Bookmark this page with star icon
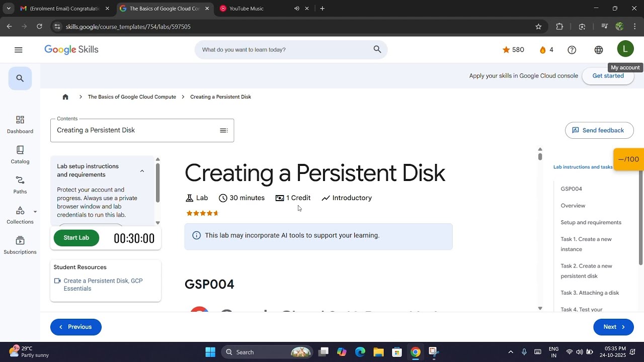The height and width of the screenshot is (362, 644). point(538,27)
